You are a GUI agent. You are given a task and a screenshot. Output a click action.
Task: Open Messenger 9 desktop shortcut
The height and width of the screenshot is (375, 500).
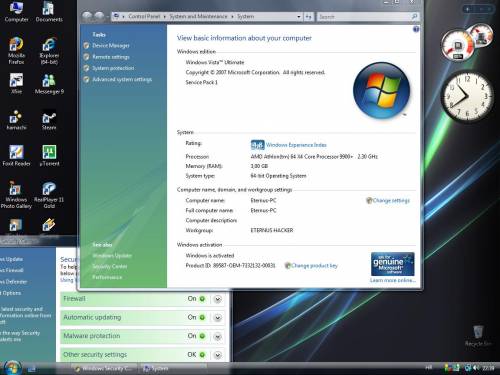(x=49, y=83)
